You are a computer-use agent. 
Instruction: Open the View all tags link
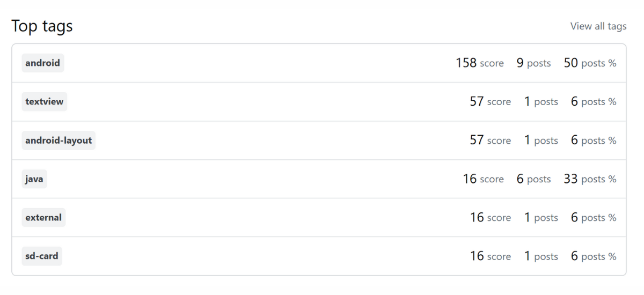(598, 26)
